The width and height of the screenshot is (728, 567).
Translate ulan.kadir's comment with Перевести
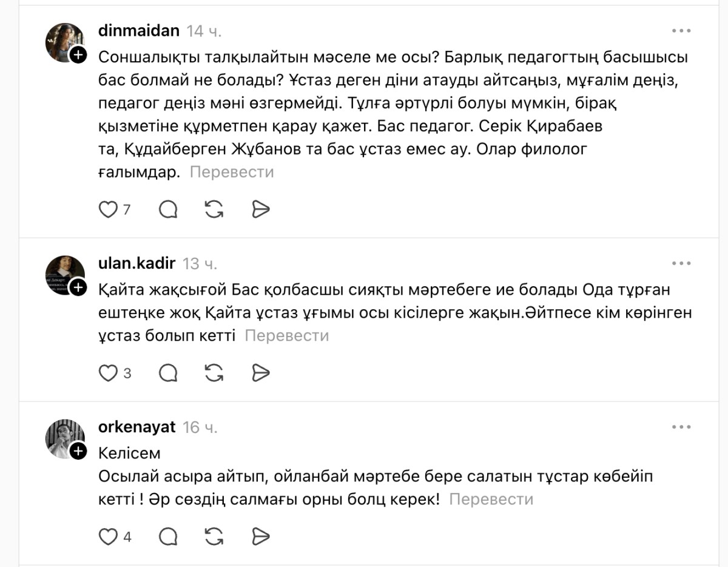click(x=286, y=335)
